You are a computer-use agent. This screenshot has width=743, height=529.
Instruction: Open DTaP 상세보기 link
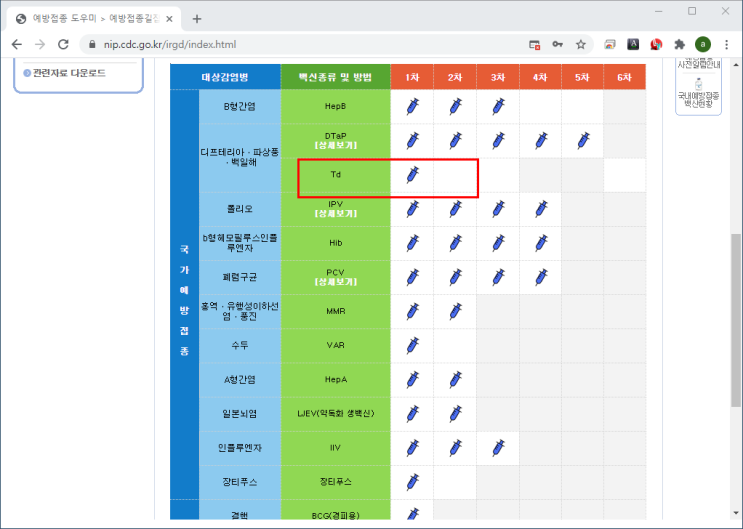point(335,146)
